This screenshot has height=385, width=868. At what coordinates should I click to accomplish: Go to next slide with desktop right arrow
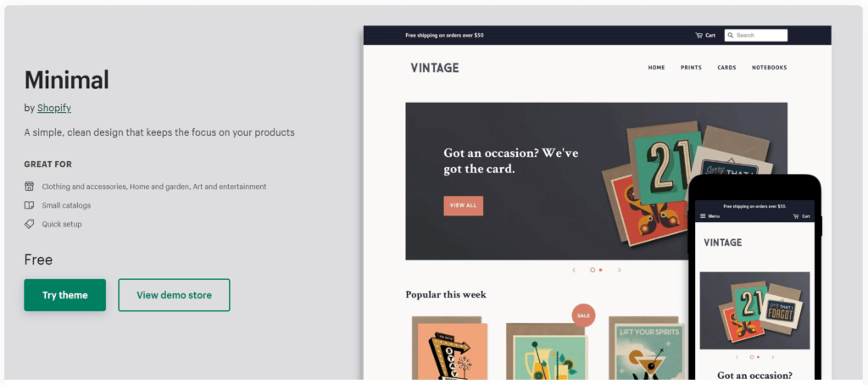tap(620, 271)
